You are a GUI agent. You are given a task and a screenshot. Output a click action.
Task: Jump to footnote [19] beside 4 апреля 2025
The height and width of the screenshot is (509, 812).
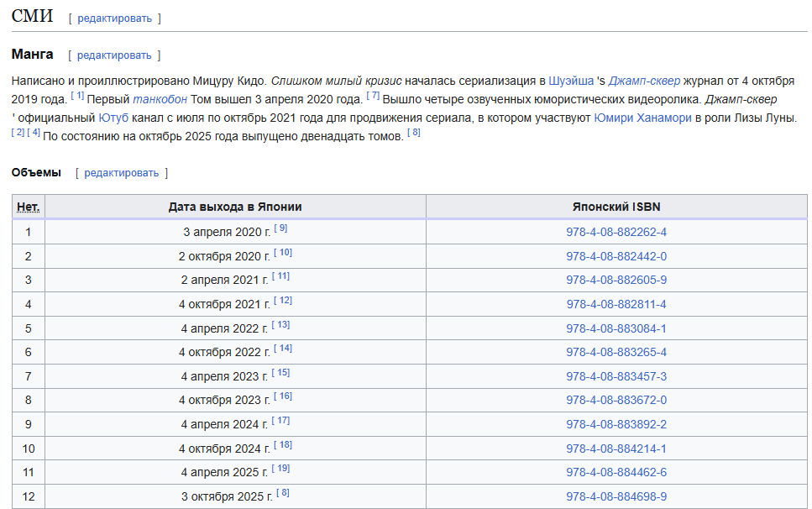click(280, 469)
